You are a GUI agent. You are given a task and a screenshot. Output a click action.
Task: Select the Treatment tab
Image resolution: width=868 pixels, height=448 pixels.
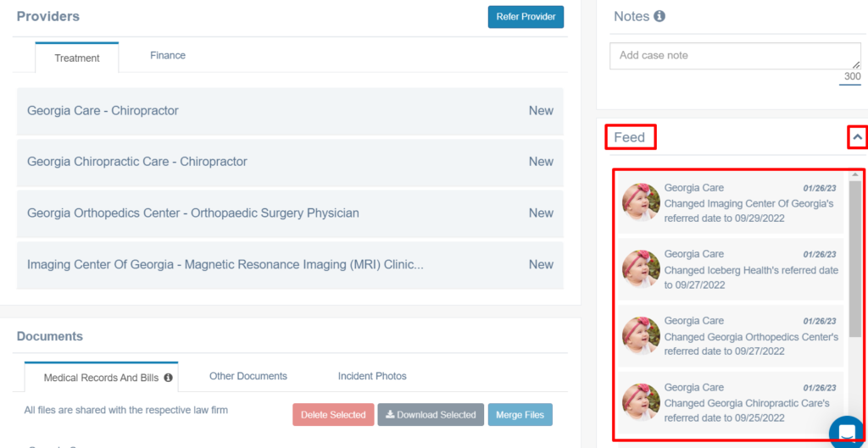pyautogui.click(x=77, y=58)
